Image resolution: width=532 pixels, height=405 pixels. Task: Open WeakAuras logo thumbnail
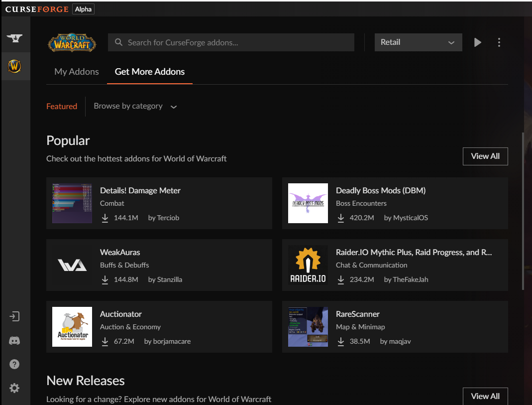72,265
